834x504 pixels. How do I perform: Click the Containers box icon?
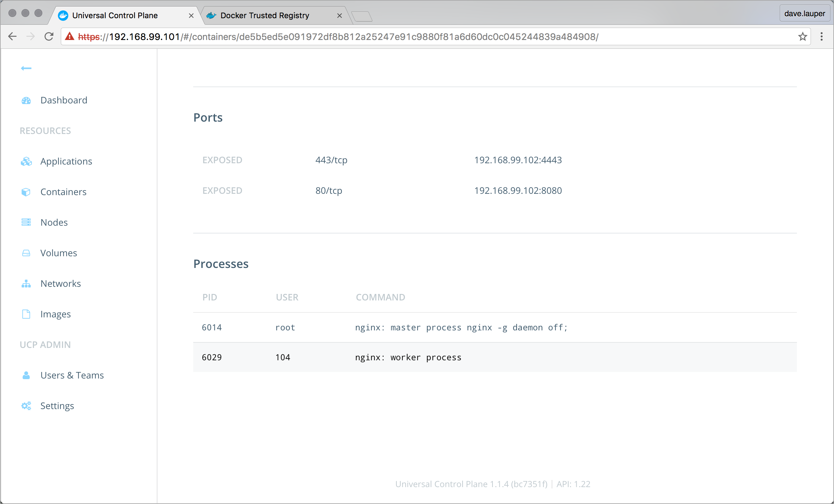26,192
